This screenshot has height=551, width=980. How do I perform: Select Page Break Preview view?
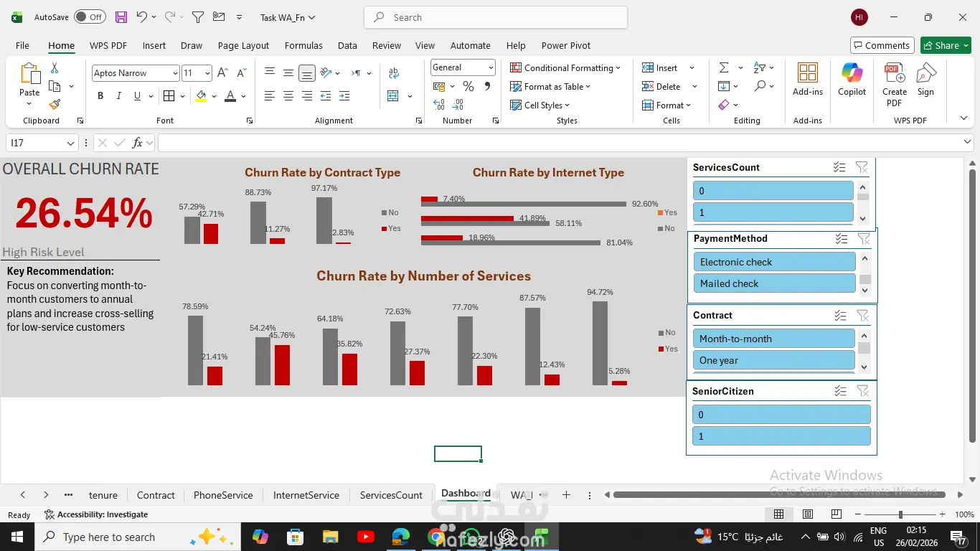[837, 514]
